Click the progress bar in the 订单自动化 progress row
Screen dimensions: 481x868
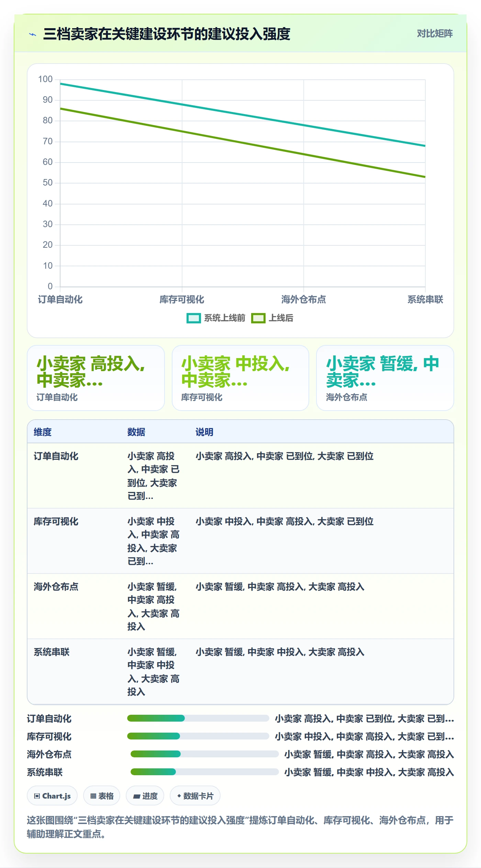click(x=198, y=718)
